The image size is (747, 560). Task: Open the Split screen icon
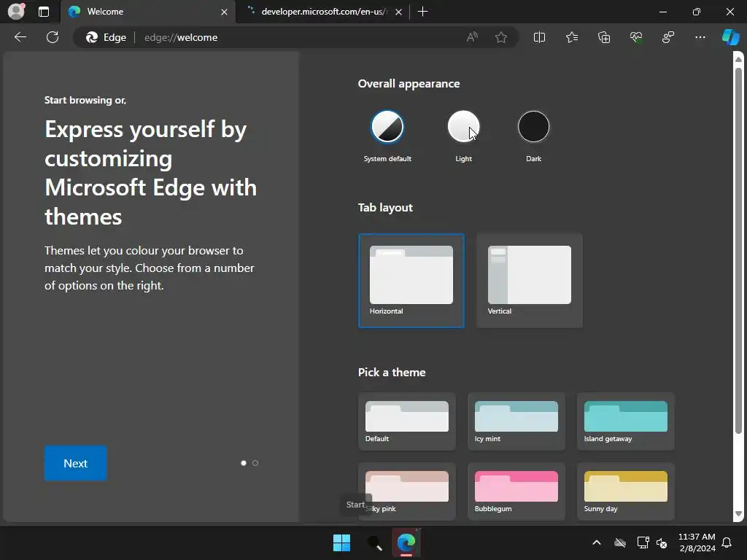pos(539,37)
